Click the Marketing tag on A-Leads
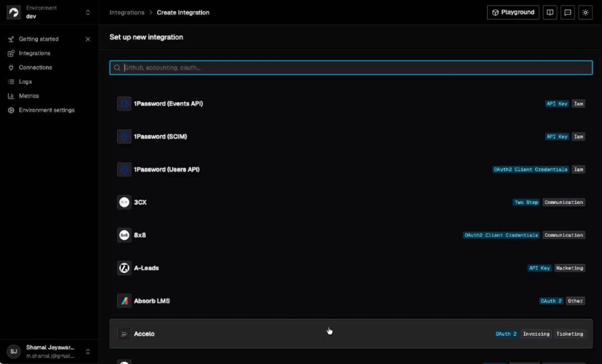The height and width of the screenshot is (364, 602). 569,268
